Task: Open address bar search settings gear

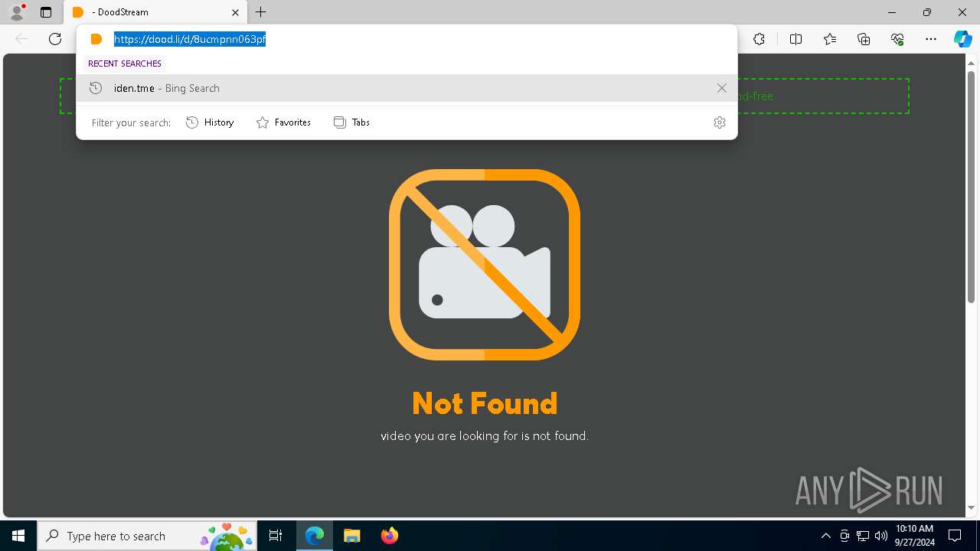Action: pyautogui.click(x=719, y=122)
